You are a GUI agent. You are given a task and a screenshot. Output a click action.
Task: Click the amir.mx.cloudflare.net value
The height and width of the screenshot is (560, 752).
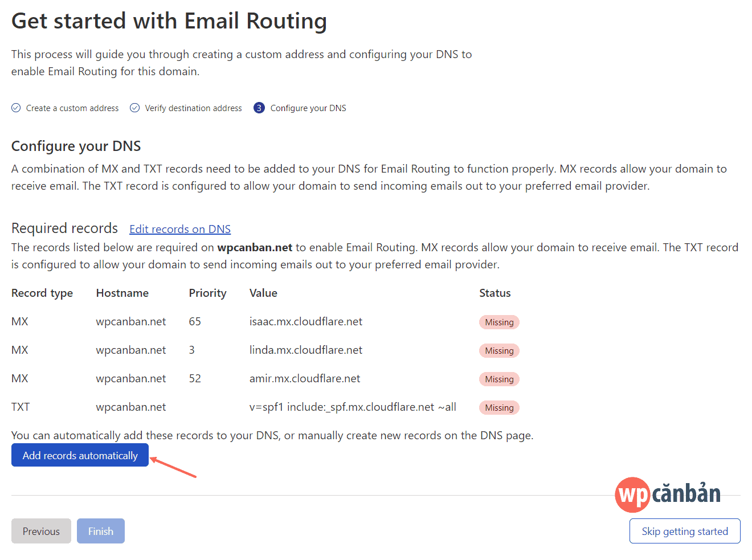coord(305,379)
